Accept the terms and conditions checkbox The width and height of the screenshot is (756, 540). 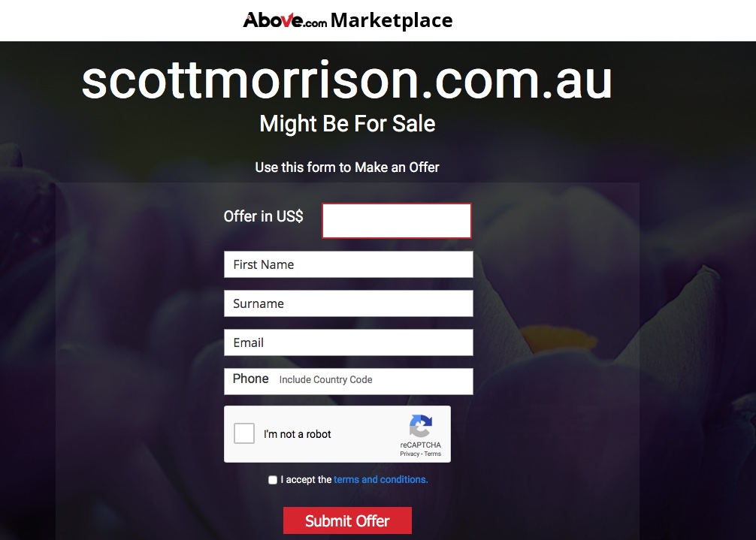click(273, 480)
